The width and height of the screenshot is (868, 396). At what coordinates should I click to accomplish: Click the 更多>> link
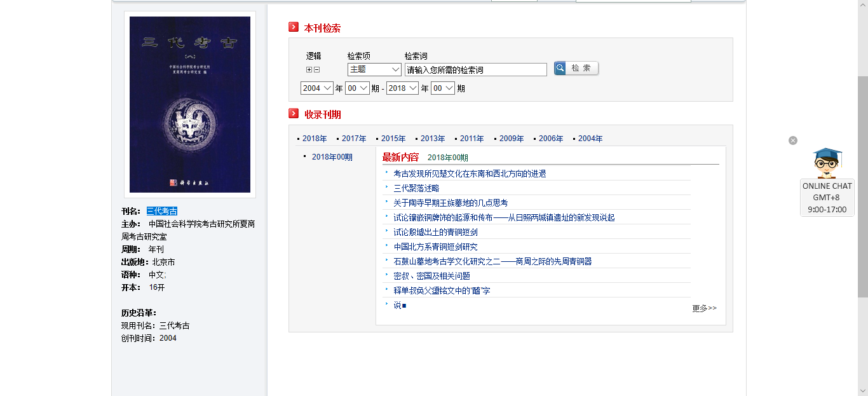[704, 308]
